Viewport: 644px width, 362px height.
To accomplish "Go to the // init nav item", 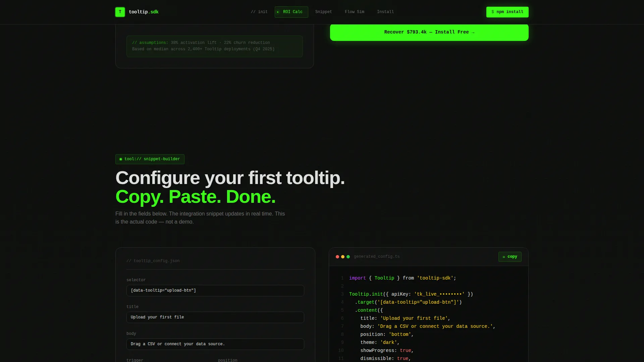I will pyautogui.click(x=259, y=12).
